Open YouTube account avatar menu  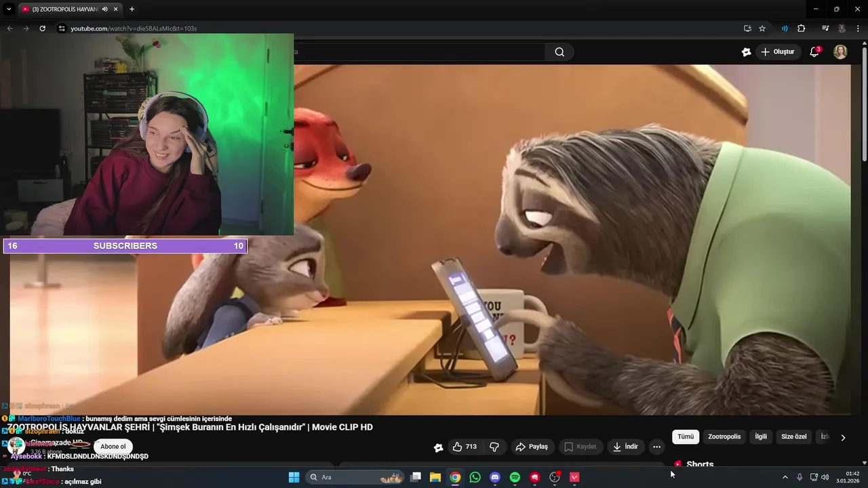[840, 52]
